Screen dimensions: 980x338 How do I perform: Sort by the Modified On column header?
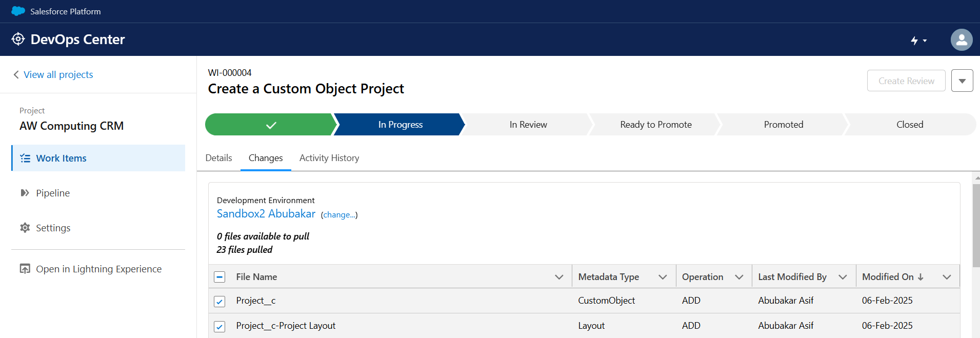(888, 277)
